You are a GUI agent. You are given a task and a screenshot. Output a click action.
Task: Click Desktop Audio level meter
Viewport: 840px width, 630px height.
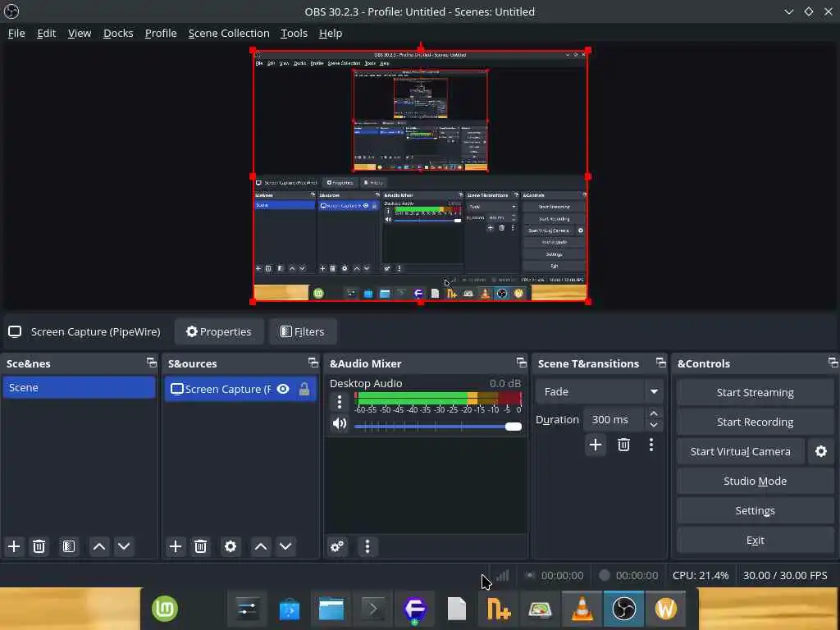(x=438, y=398)
